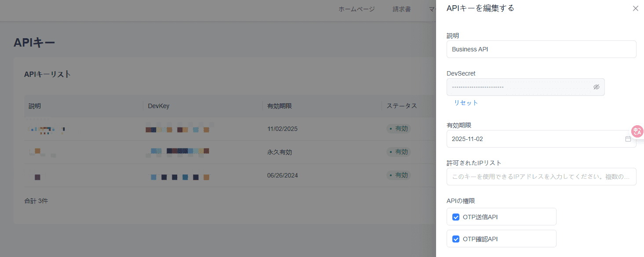
Task: Click 有効 status badge in 06/26/2024 row
Action: (399, 175)
